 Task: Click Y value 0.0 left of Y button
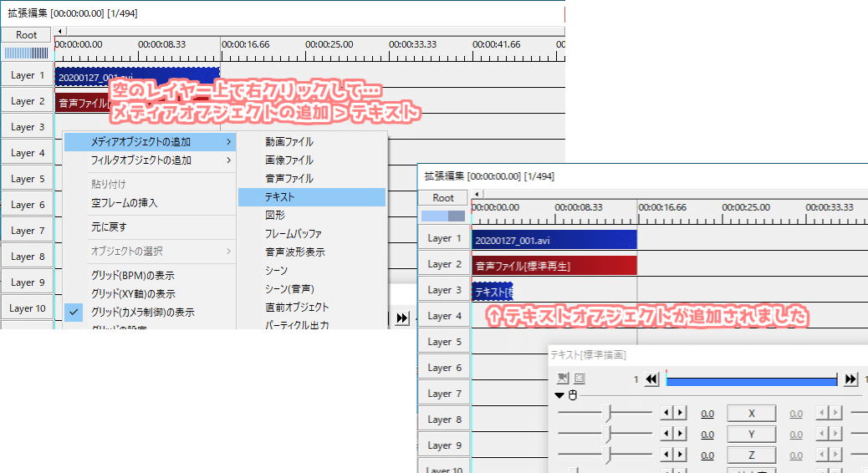pyautogui.click(x=707, y=435)
